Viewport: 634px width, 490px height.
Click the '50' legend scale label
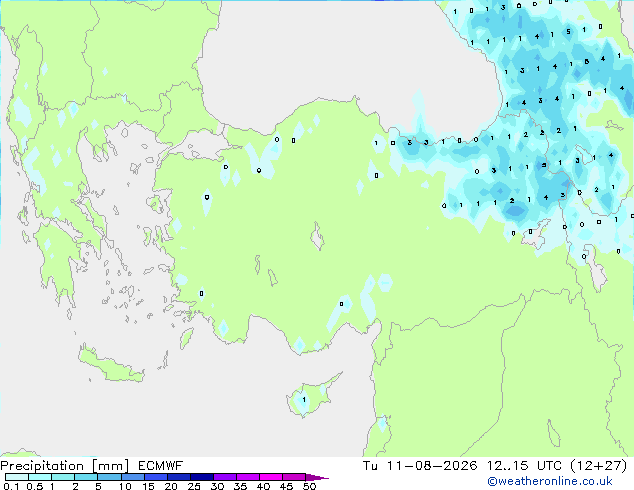tap(309, 486)
